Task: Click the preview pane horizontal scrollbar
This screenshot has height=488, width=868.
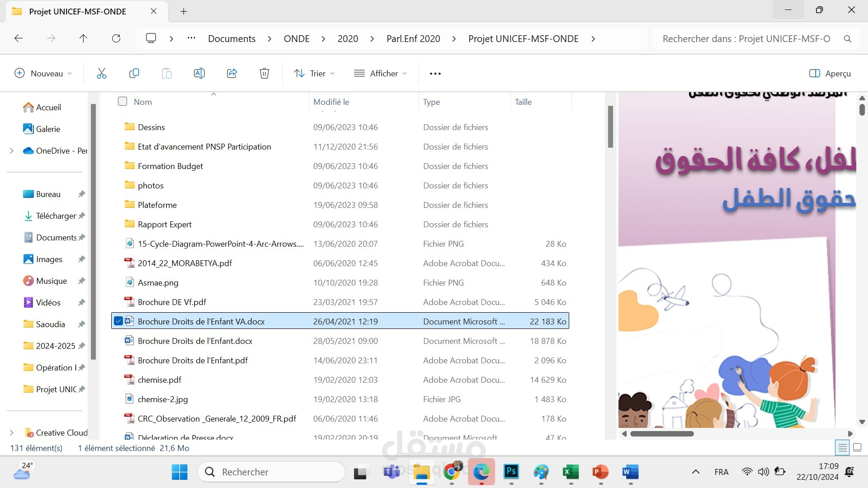Action: click(662, 434)
